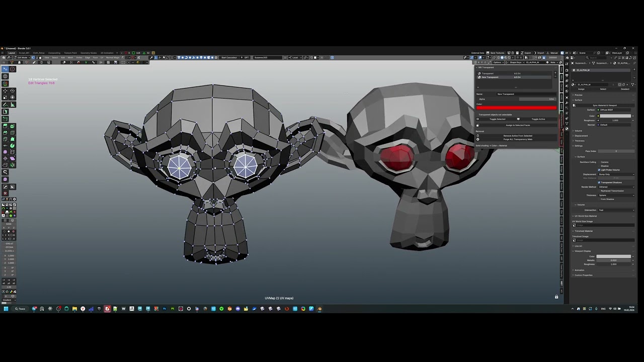Click the remove transparent material minus icon
644x362 pixels.
(555, 77)
